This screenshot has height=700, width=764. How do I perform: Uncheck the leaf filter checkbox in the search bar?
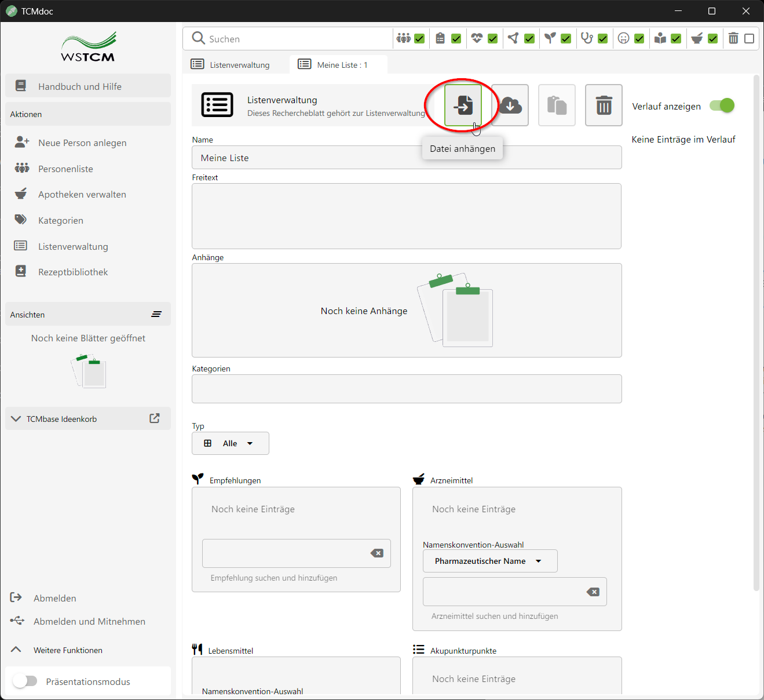pos(565,38)
